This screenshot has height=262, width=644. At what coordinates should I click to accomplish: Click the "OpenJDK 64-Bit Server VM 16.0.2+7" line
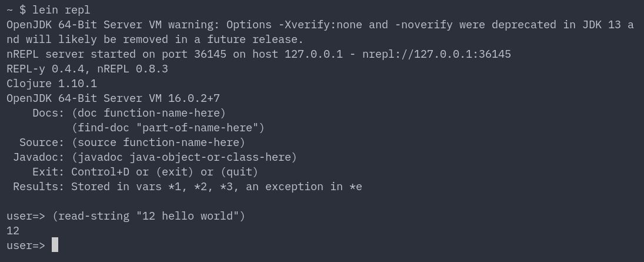pos(114,98)
